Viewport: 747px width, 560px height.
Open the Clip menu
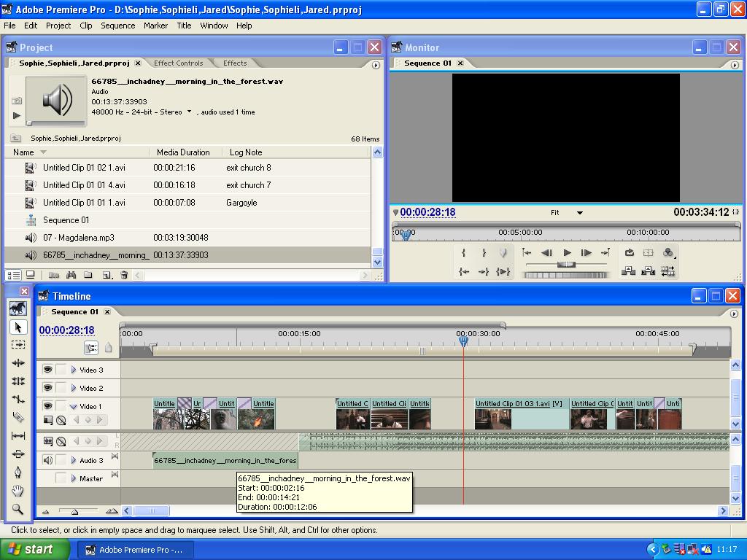[x=86, y=26]
